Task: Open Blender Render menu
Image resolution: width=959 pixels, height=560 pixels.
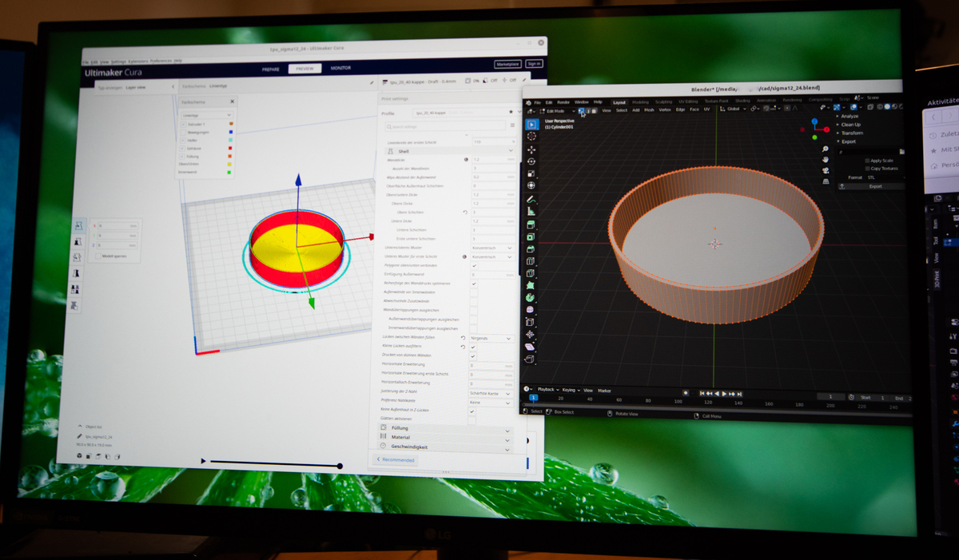Action: (x=563, y=102)
